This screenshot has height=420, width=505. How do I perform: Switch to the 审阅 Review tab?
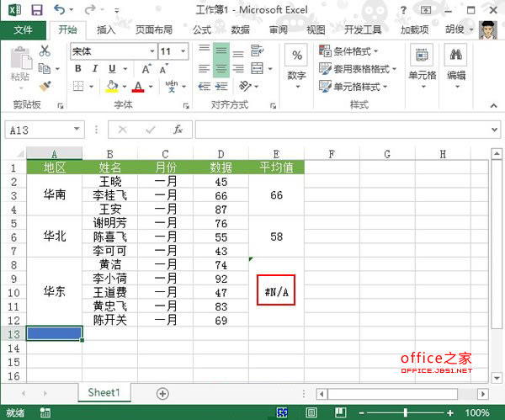[x=279, y=30]
